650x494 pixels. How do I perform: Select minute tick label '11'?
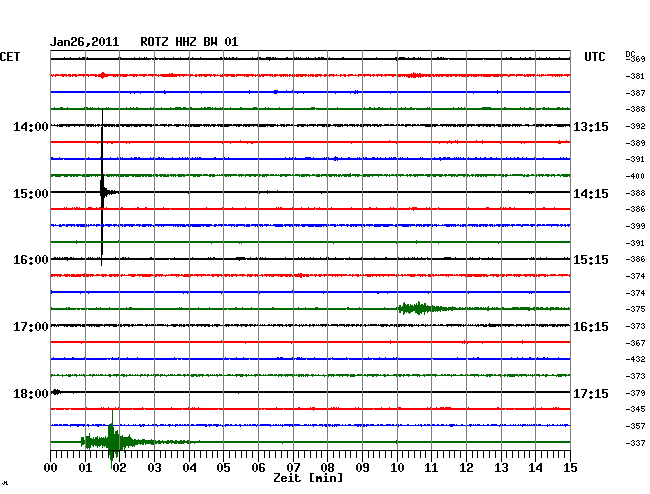431,467
